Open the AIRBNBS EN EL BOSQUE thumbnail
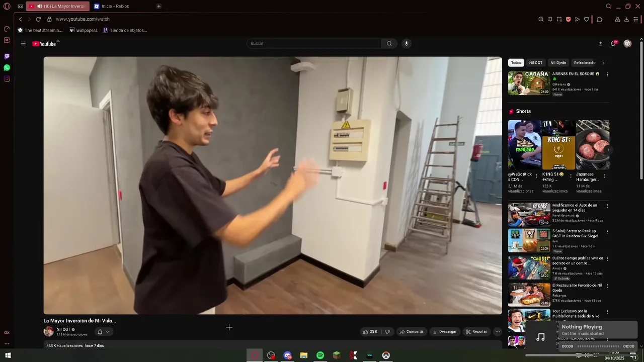The width and height of the screenshot is (644, 362). 529,83
